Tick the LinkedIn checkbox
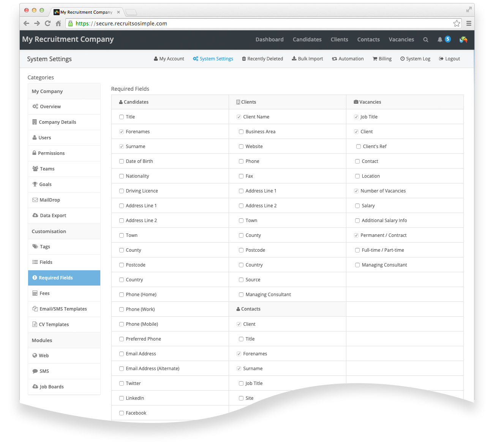 pyautogui.click(x=122, y=398)
